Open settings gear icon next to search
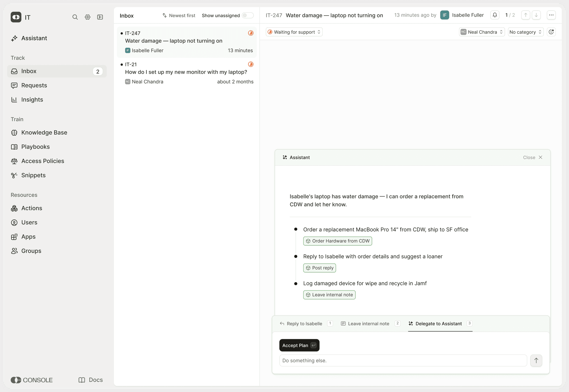 pyautogui.click(x=88, y=17)
